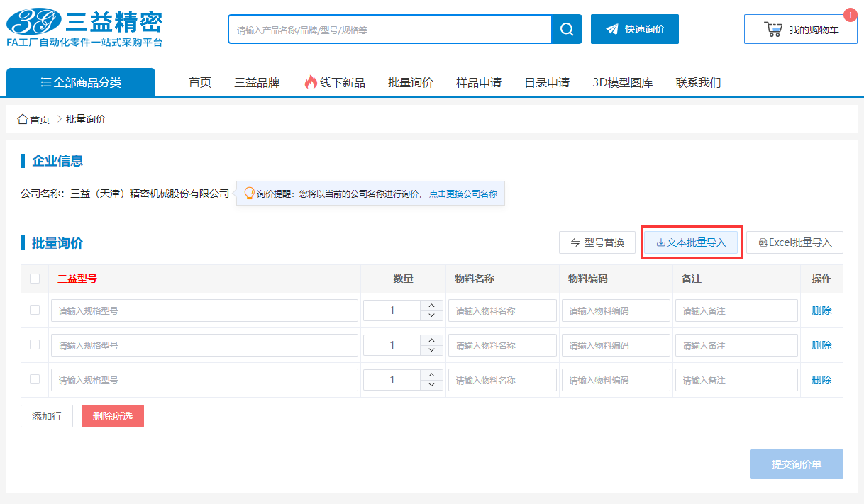864x504 pixels.
Task: Open the 全部商品分类 category menu
Action: (81, 83)
